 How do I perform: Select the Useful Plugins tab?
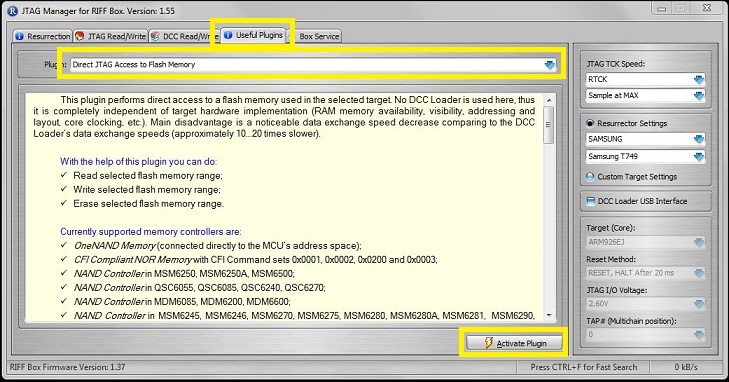(253, 35)
